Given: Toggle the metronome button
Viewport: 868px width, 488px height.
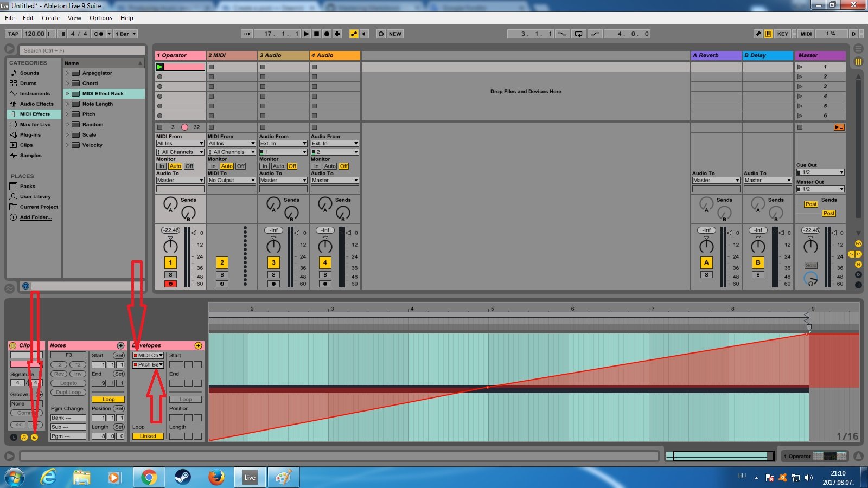Looking at the screenshot, I should click(x=99, y=34).
